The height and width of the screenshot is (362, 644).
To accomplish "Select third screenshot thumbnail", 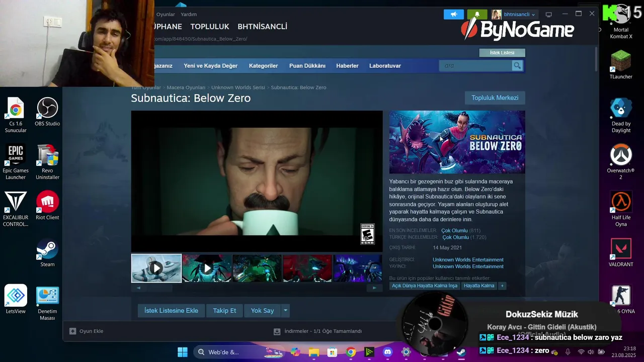I will 257,268.
